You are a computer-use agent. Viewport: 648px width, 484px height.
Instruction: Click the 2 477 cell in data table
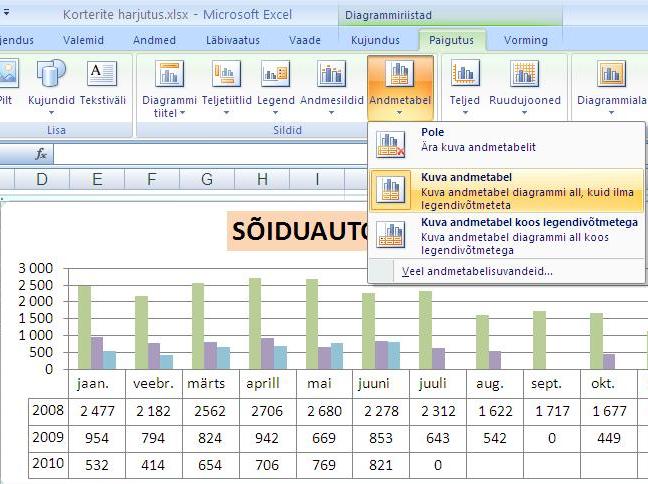97,411
